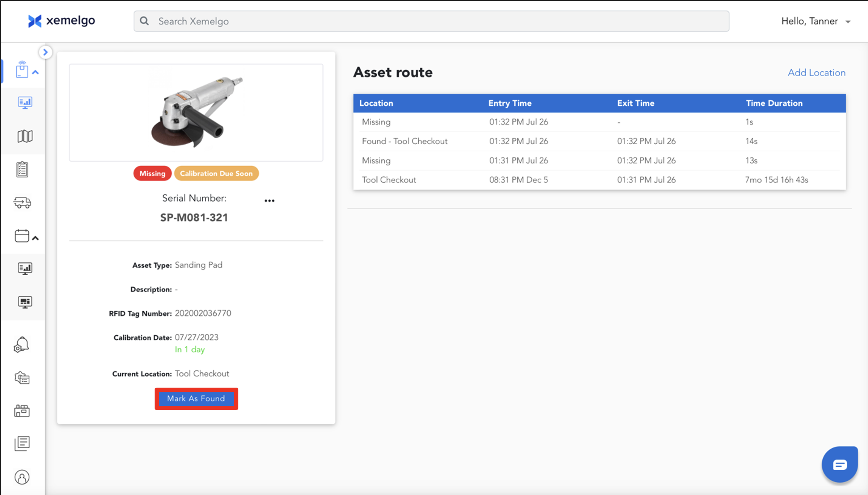The height and width of the screenshot is (495, 868).
Task: Open the map view sidebar icon
Action: [25, 136]
